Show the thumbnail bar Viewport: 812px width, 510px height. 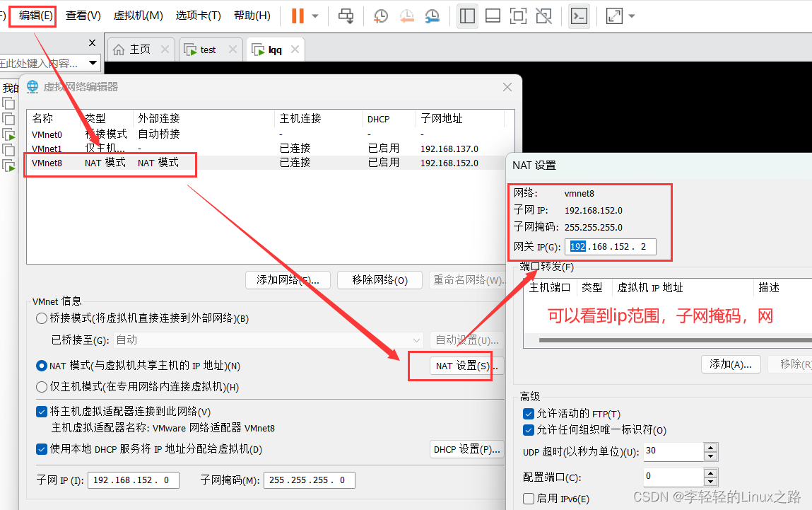coord(493,16)
